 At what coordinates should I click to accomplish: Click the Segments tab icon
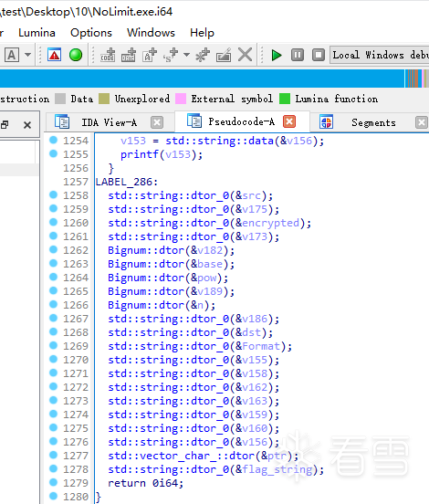(326, 122)
